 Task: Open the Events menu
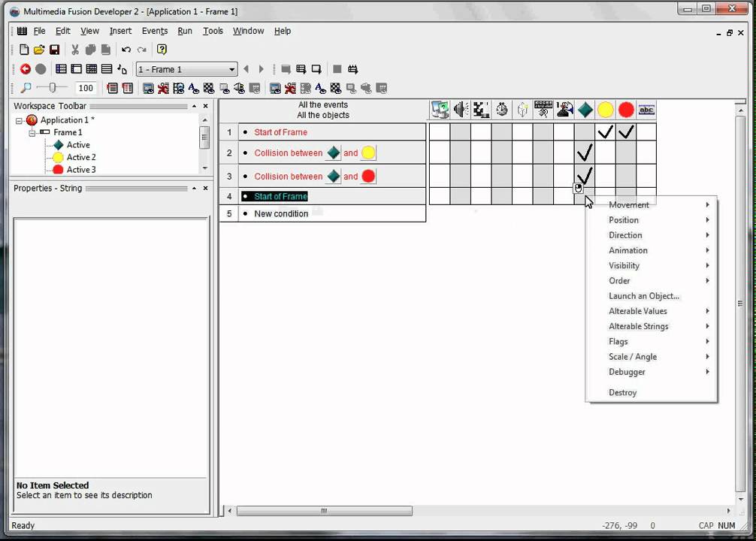(155, 31)
